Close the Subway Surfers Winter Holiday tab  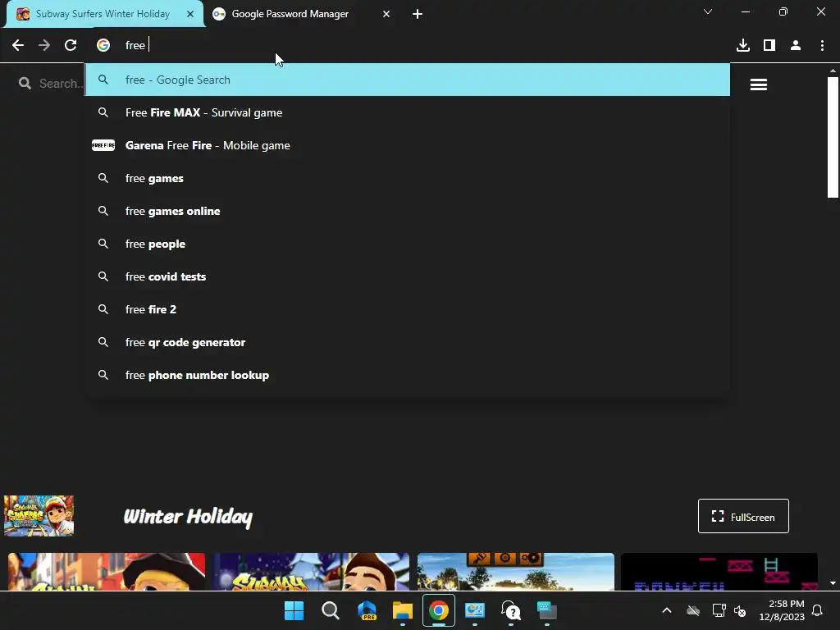point(190,14)
